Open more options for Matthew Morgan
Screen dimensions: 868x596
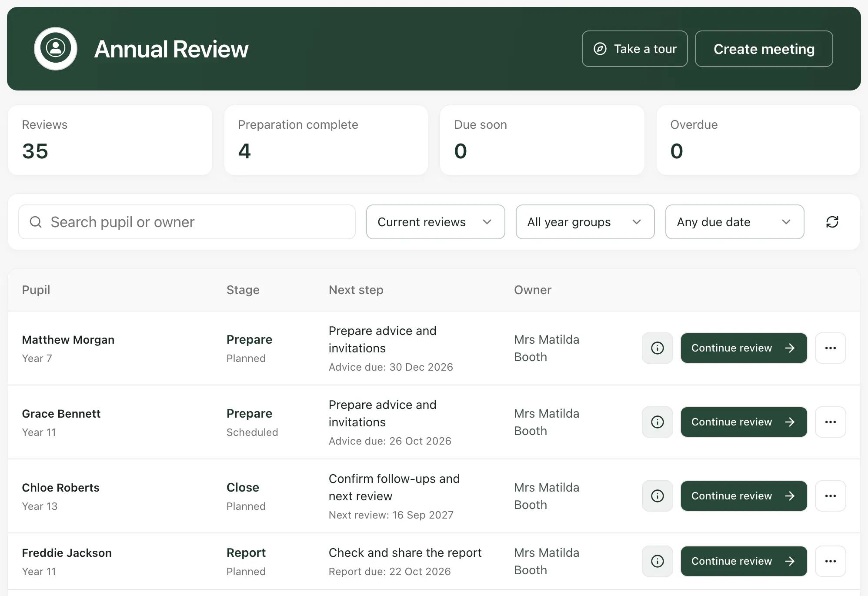click(831, 348)
